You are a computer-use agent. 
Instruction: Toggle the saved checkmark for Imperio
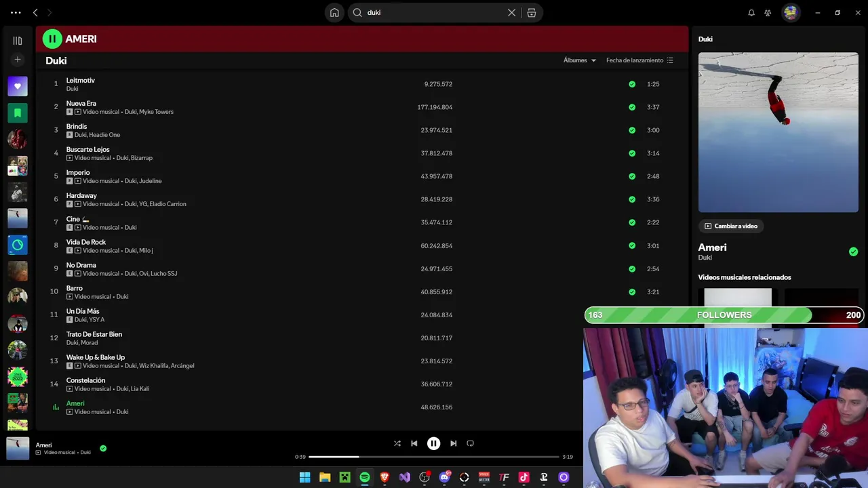tap(632, 176)
